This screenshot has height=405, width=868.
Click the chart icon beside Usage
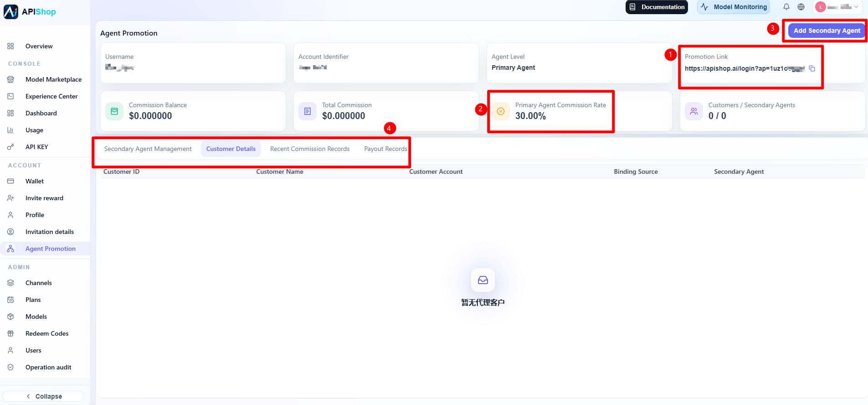coord(10,130)
